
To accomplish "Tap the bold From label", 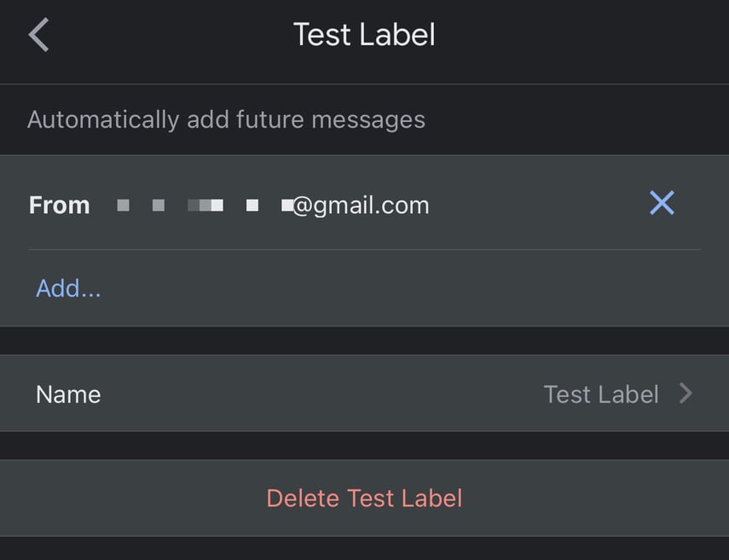I will click(x=59, y=205).
